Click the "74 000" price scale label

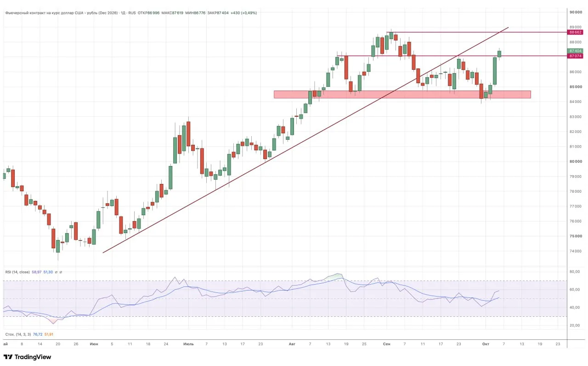point(575,251)
